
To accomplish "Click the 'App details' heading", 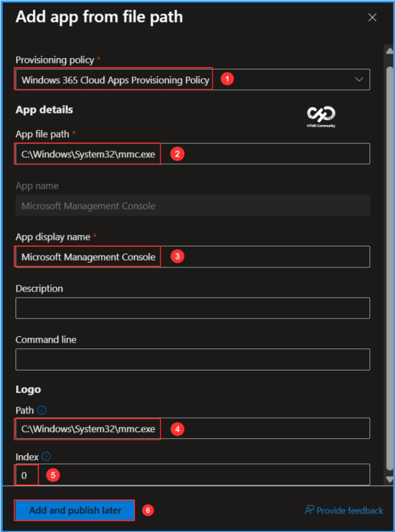I will point(44,110).
